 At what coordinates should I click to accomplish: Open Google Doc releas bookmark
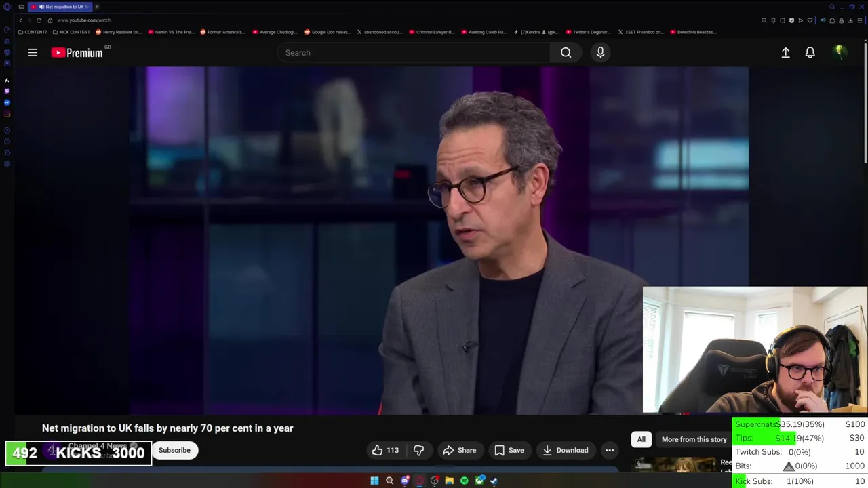point(328,32)
